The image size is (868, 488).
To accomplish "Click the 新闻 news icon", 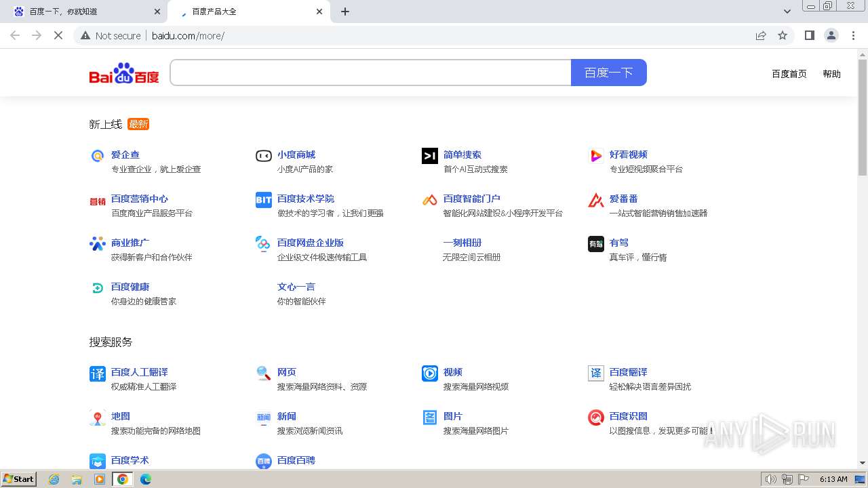I will tap(264, 418).
